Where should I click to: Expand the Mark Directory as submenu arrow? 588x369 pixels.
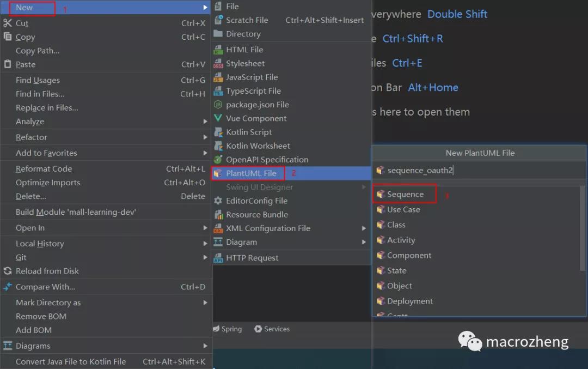205,302
